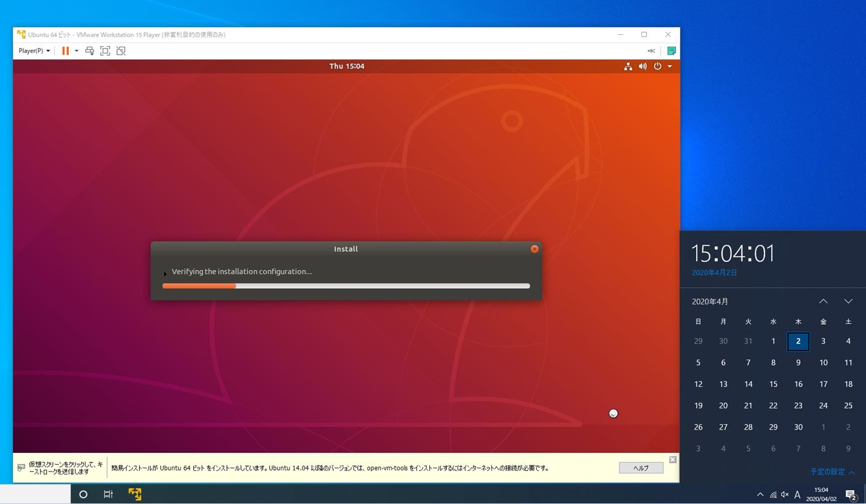Open the Ubuntu power menu icon
This screenshot has height=504, width=866.
point(657,66)
